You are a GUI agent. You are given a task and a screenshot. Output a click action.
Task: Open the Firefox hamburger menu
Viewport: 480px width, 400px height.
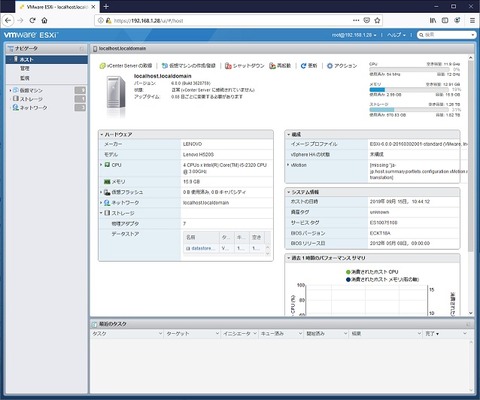(472, 20)
